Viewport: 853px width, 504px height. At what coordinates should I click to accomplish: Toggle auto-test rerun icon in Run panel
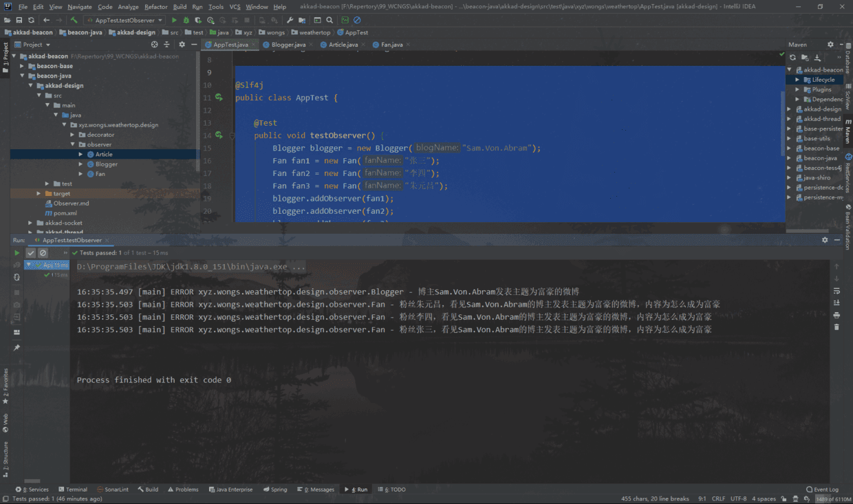[x=17, y=277]
